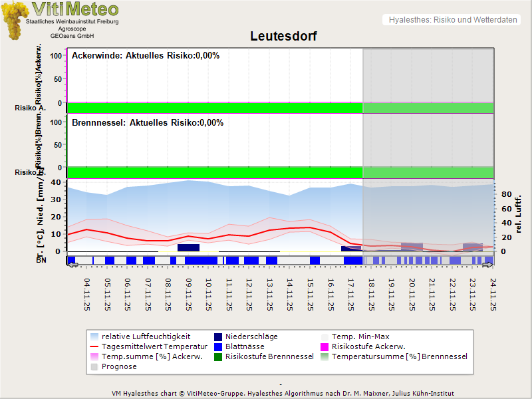532x399 pixels.
Task: Click the Tagesmittelwert Temperatur red line icon
Action: (x=94, y=346)
